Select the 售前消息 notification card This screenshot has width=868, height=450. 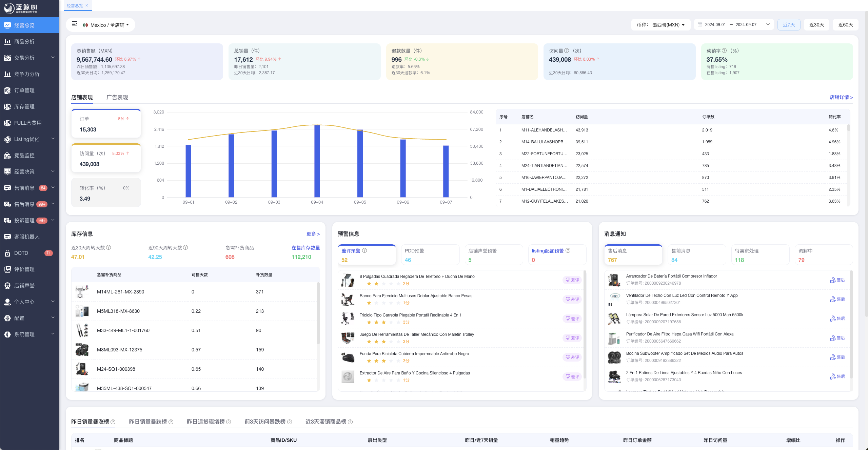click(x=697, y=255)
